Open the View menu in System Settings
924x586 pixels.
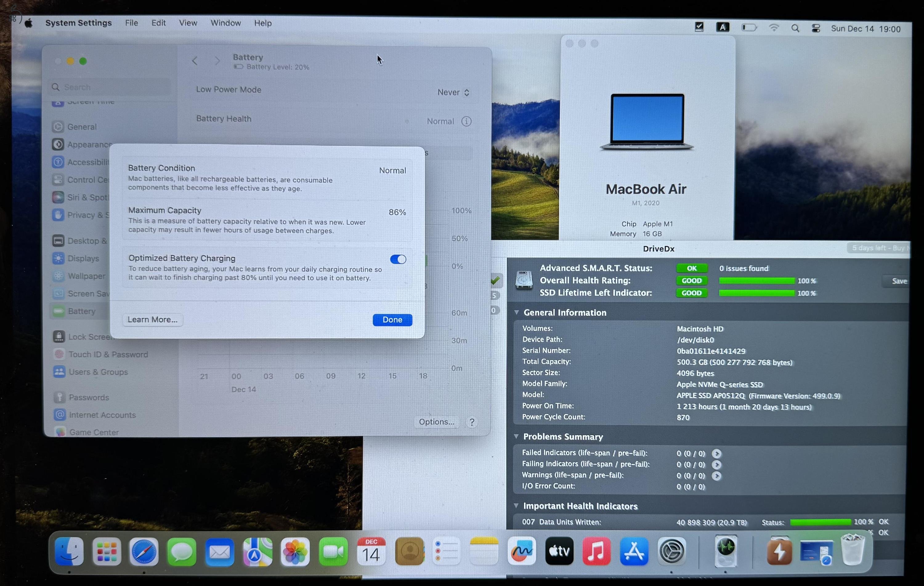[188, 23]
